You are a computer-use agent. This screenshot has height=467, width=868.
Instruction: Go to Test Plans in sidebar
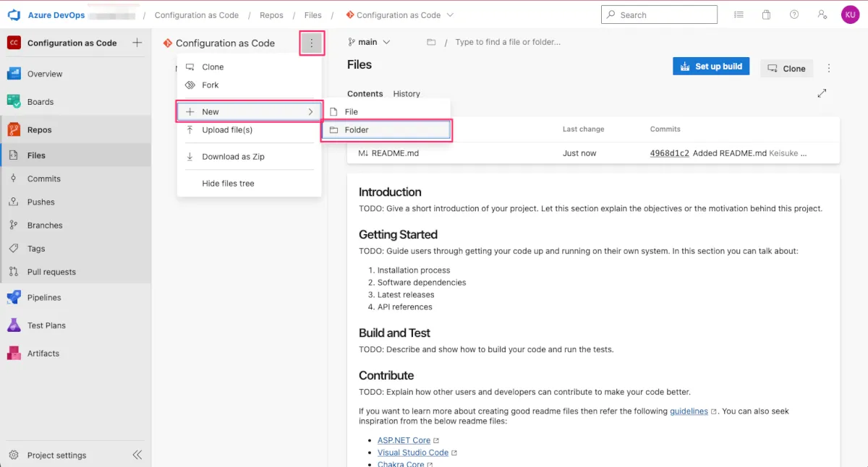pyautogui.click(x=46, y=325)
